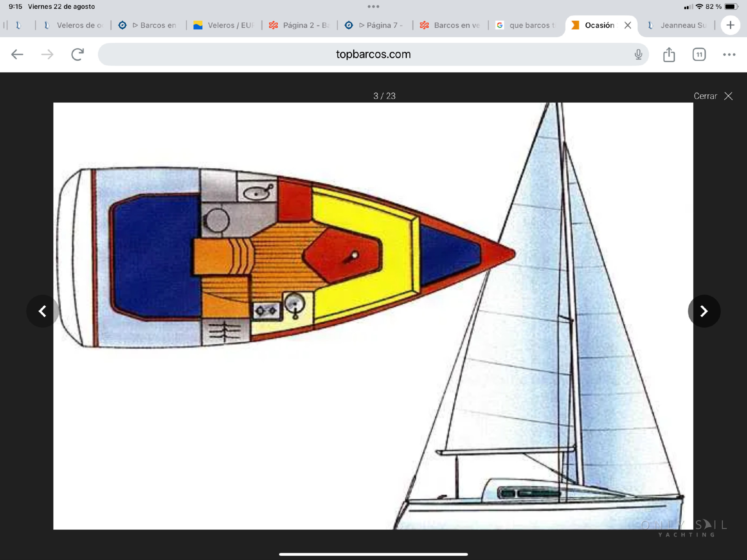747x560 pixels.
Task: Reload the topbarcos.com page
Action: (77, 54)
